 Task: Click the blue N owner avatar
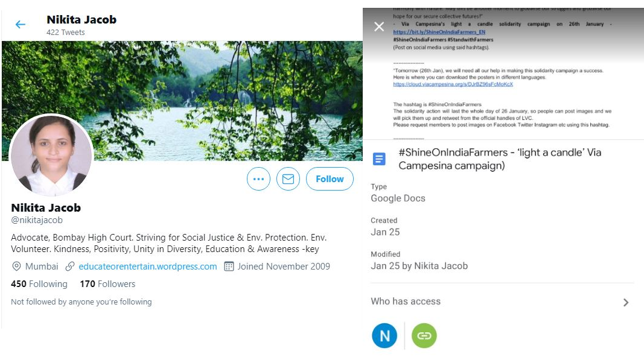[x=384, y=336]
